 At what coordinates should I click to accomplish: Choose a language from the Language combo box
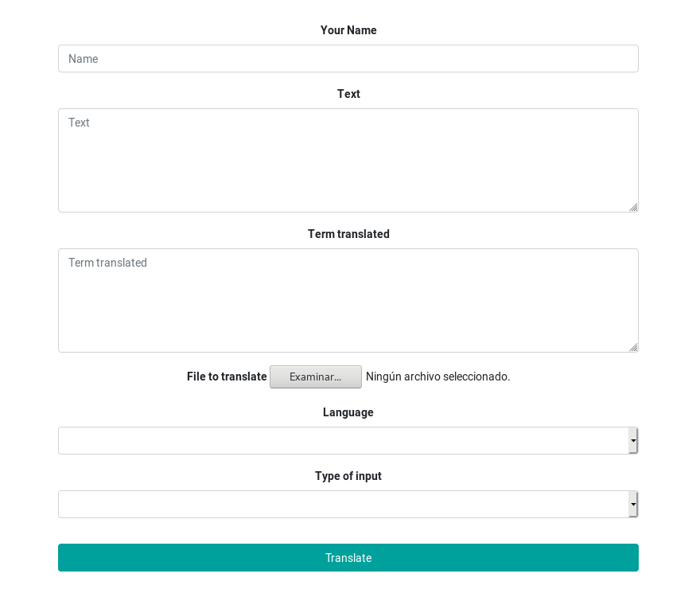click(348, 440)
